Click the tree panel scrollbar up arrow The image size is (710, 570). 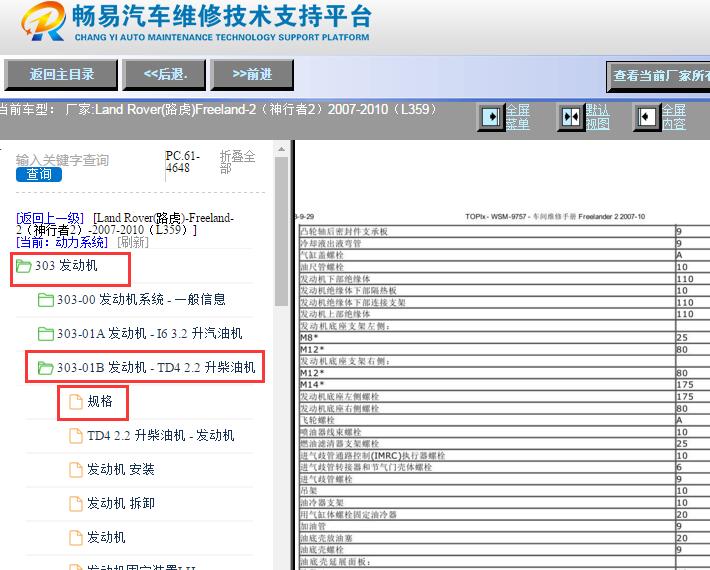point(281,149)
